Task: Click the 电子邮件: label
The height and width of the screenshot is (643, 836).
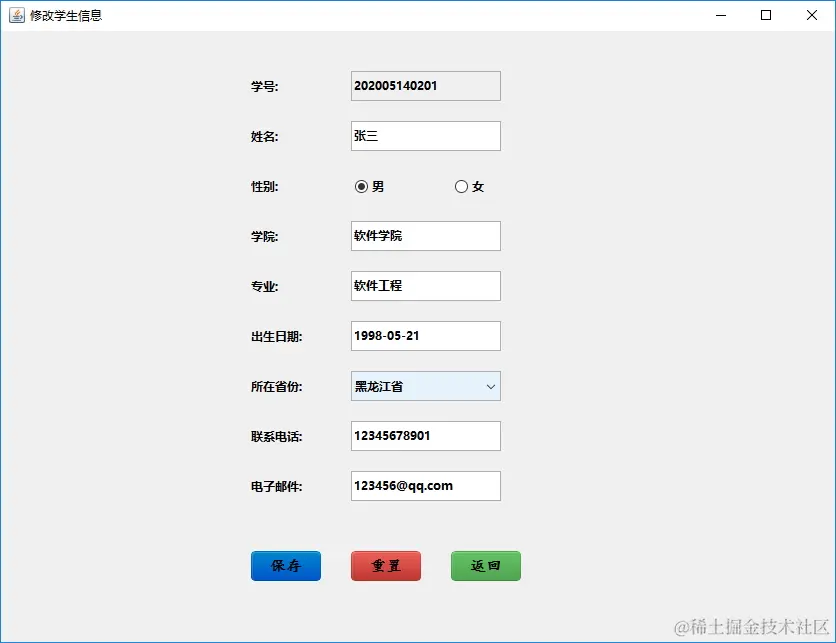Action: [x=276, y=486]
